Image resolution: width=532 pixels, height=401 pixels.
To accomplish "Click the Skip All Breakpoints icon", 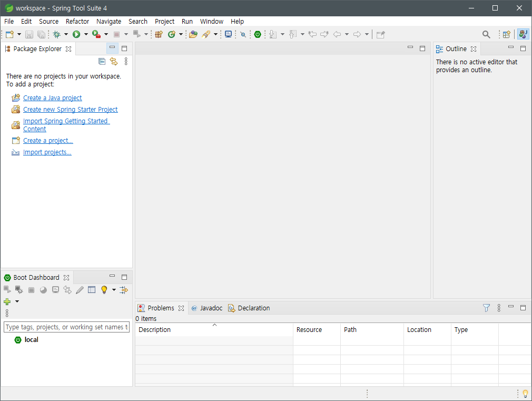I will 243,34.
